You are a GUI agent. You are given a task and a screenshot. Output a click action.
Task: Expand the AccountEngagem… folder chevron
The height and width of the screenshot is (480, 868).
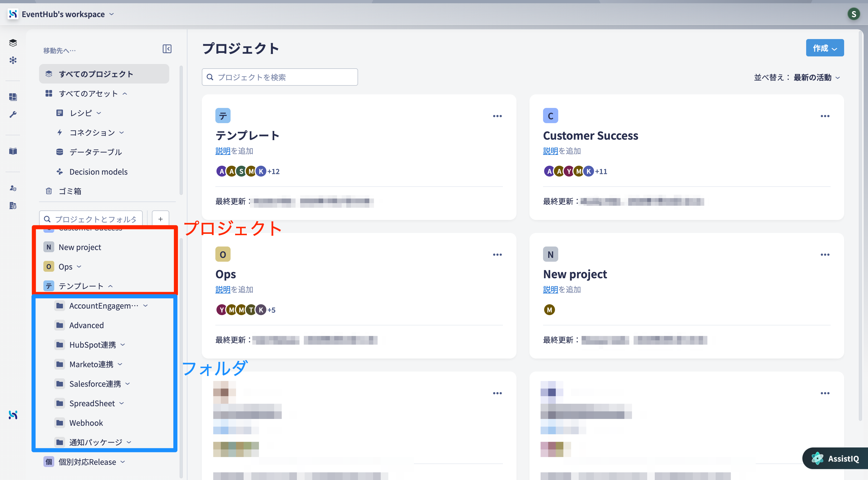pos(146,306)
